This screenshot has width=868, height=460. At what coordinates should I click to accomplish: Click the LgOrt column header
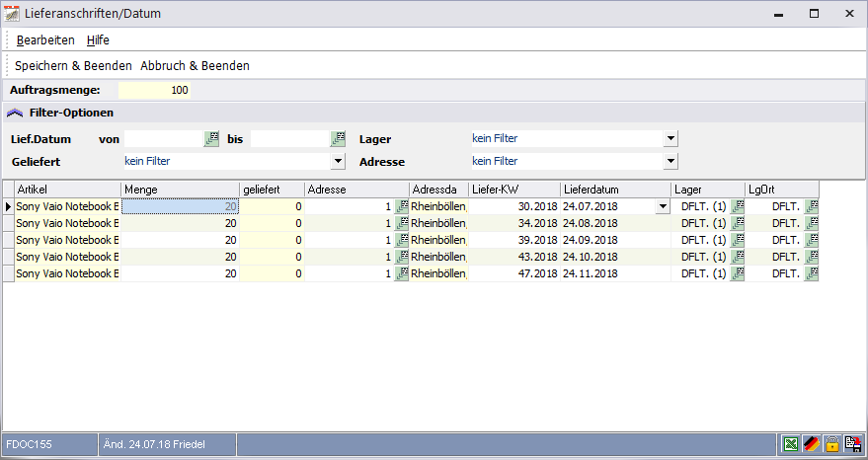(x=782, y=190)
